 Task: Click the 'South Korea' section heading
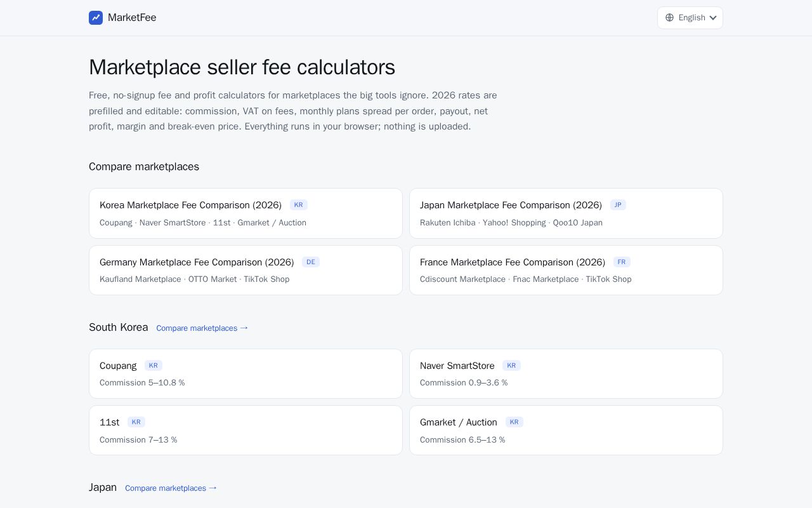(118, 327)
